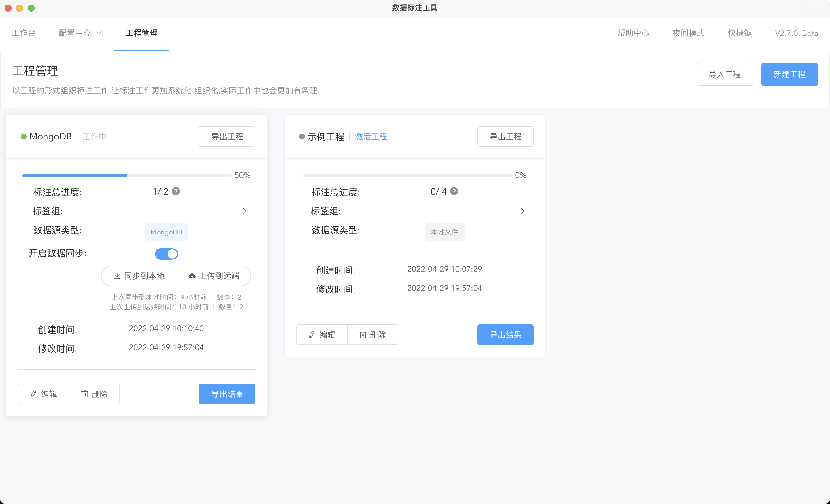This screenshot has height=504, width=830.
Task: Click 上次同步到本地时间 info line
Action: 176,297
